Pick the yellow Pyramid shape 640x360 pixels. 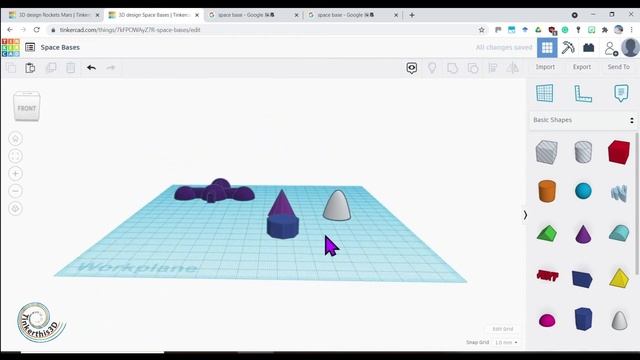[619, 278]
